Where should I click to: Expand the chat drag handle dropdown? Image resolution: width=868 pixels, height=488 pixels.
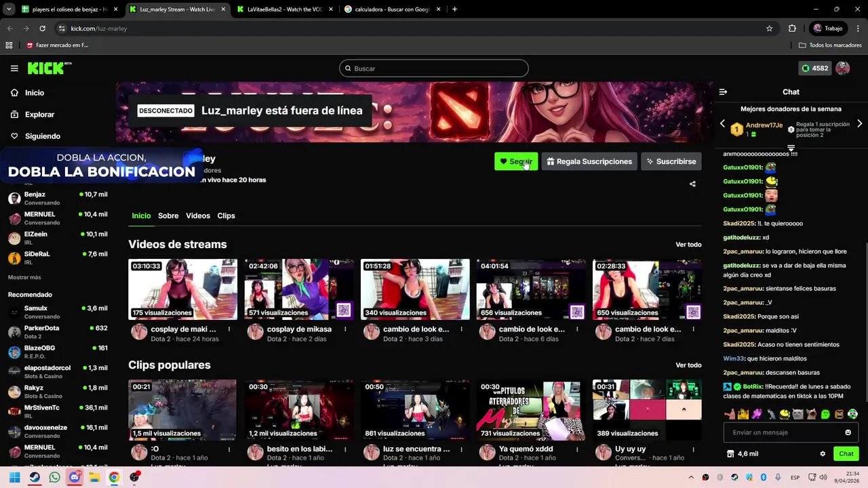(791, 148)
